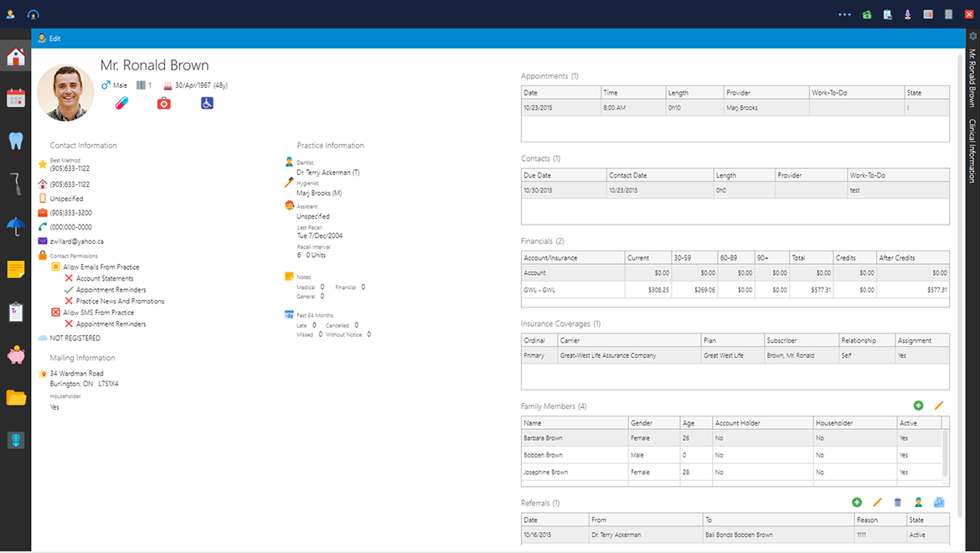Click the blue umbrella insurance icon
Image resolution: width=980 pixels, height=553 pixels.
[x=15, y=225]
